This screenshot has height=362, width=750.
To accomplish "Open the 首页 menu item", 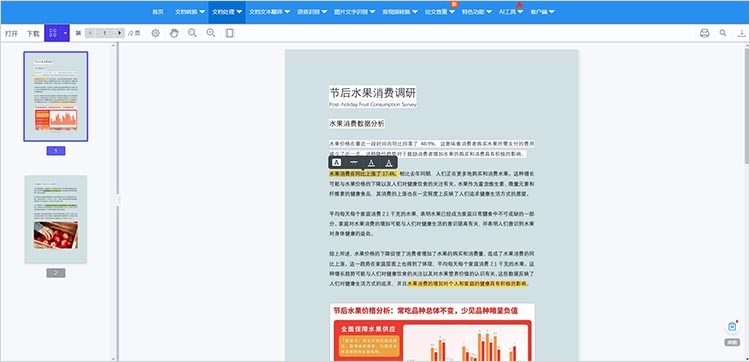I will pyautogui.click(x=158, y=11).
